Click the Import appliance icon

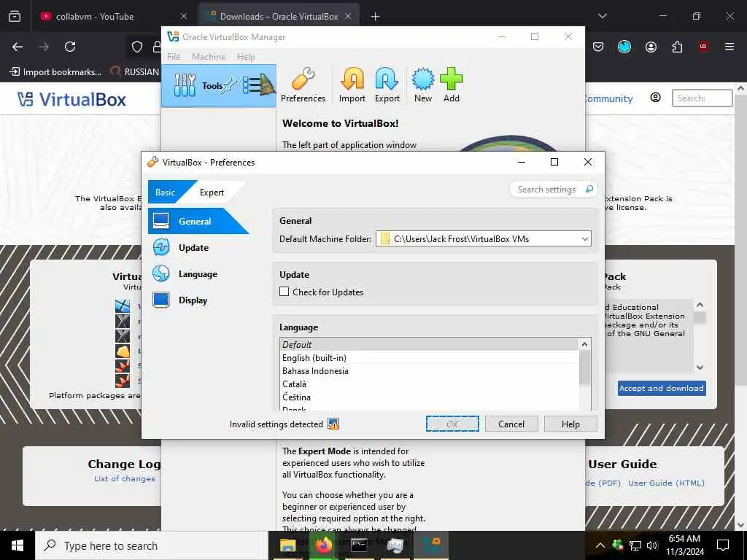pos(352,85)
